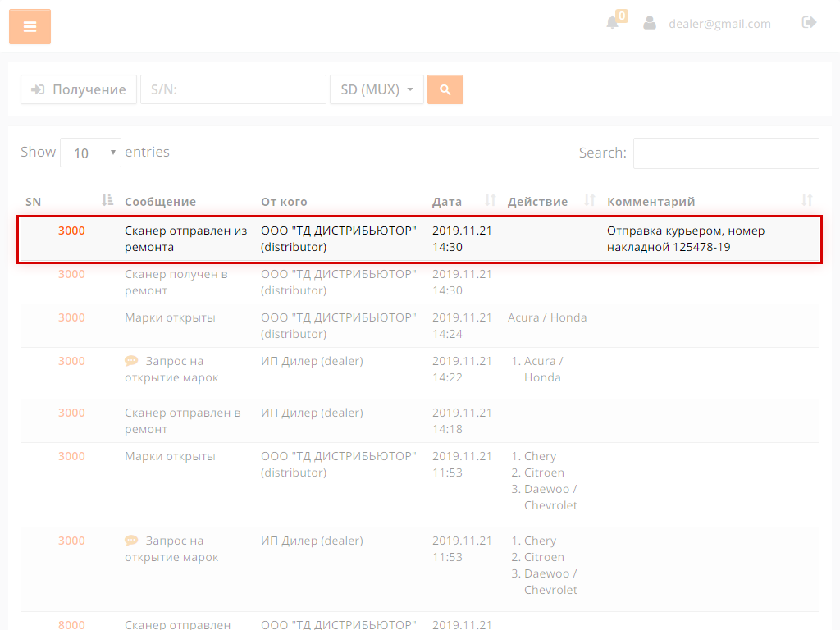The height and width of the screenshot is (630, 840).
Task: Open SN 8000 scanner link
Action: click(71, 624)
